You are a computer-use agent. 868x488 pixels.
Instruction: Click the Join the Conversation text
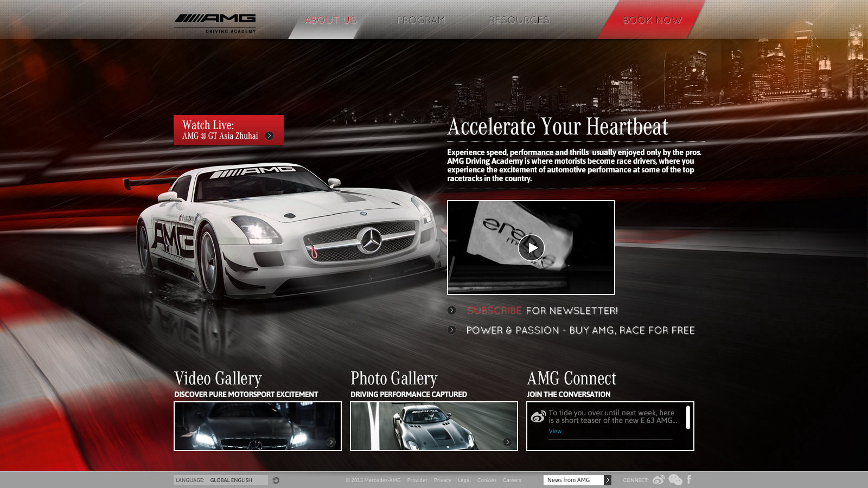[569, 394]
